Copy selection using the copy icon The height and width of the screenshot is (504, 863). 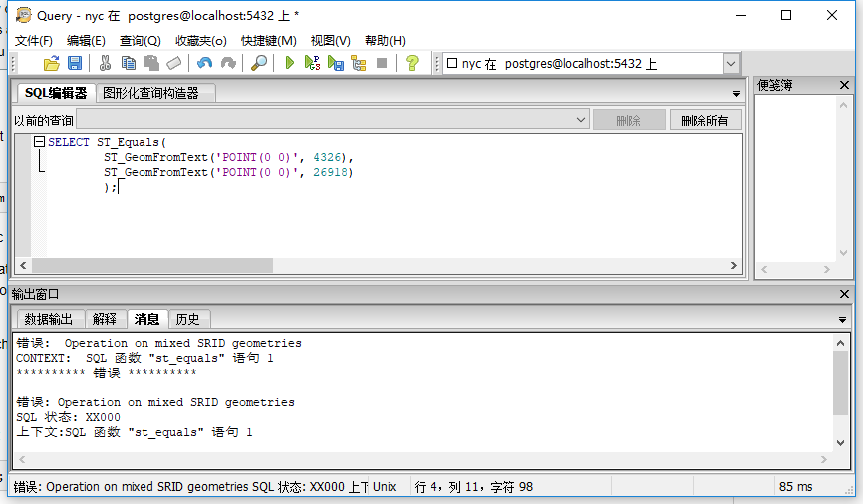129,64
